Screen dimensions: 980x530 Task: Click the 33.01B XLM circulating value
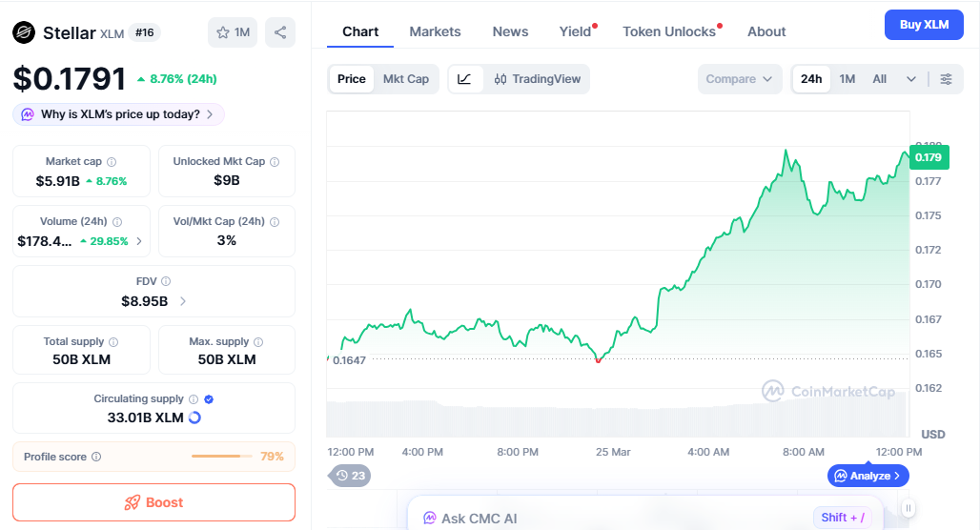pos(145,418)
